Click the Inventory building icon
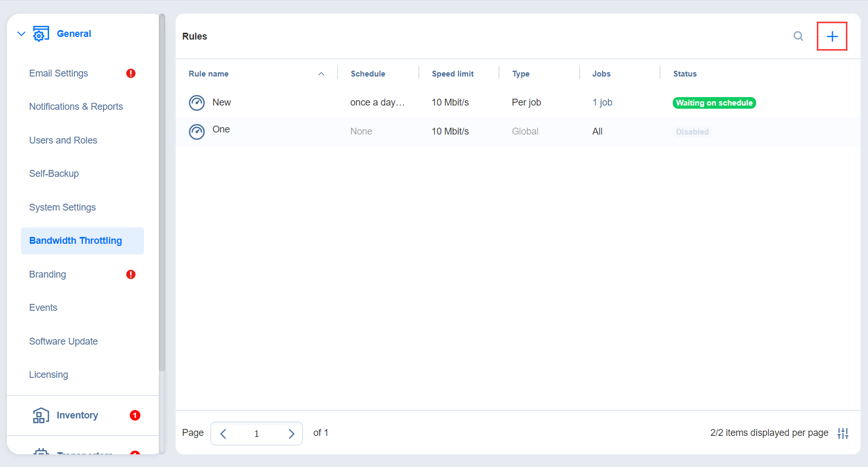 tap(41, 415)
